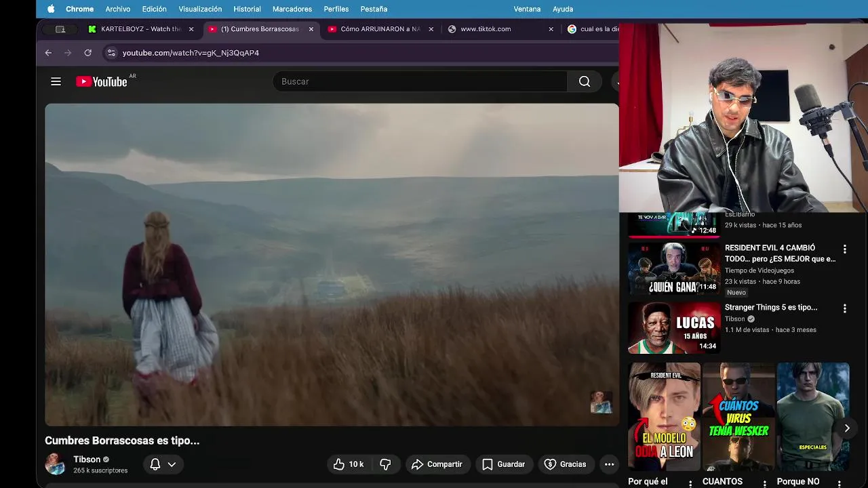Open the CUANTOS VIRUS TENIA WESKER short
Image resolution: width=868 pixels, height=488 pixels.
coord(738,417)
